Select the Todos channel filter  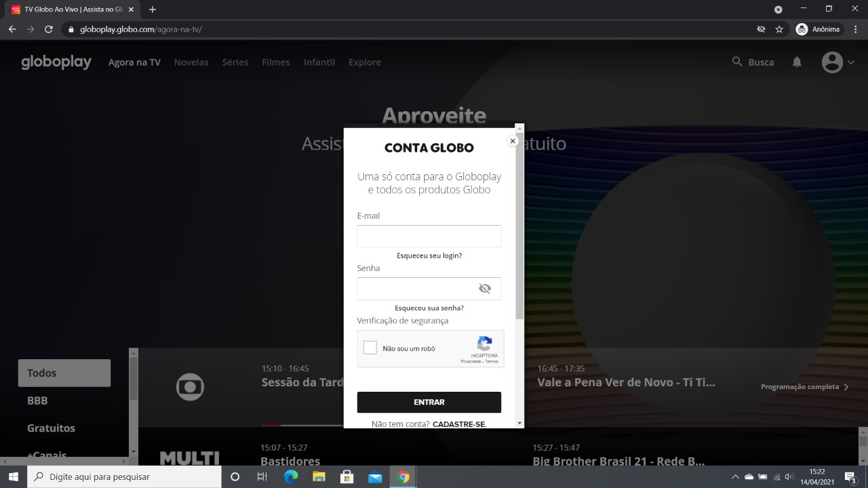pos(64,373)
